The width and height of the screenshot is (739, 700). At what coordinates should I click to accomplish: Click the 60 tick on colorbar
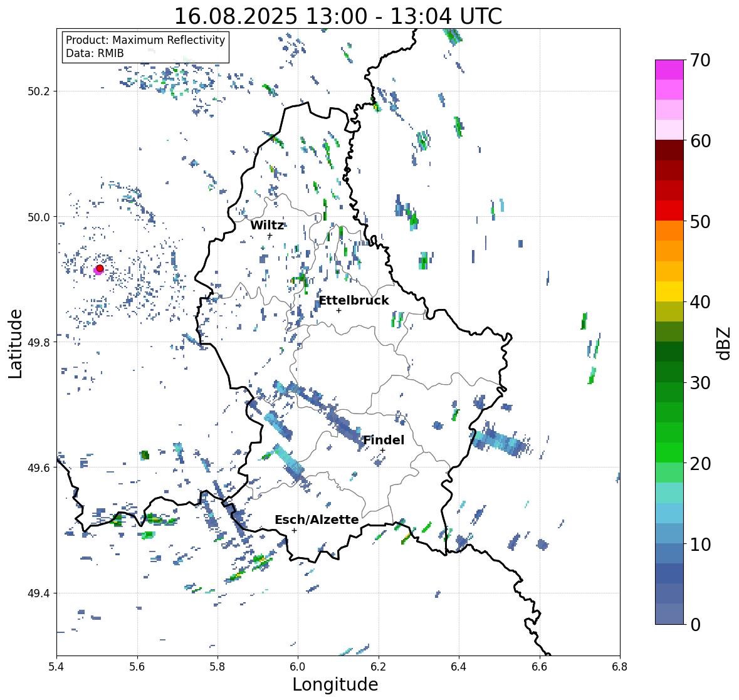click(700, 141)
